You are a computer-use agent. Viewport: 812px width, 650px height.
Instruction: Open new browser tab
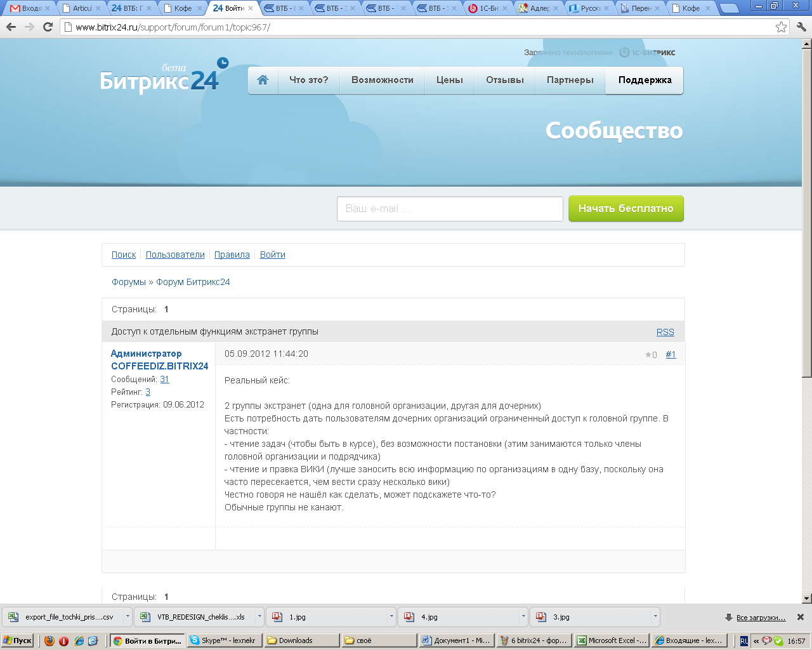(730, 8)
